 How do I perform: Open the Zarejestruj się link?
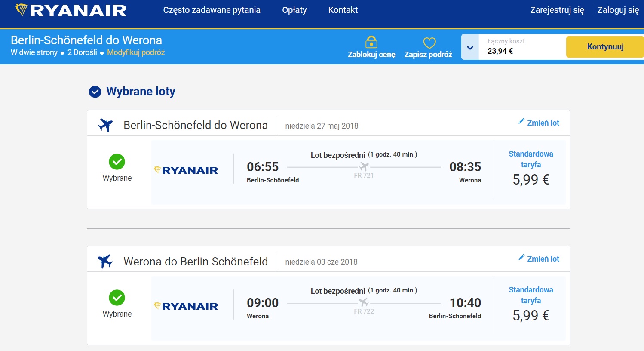click(557, 10)
